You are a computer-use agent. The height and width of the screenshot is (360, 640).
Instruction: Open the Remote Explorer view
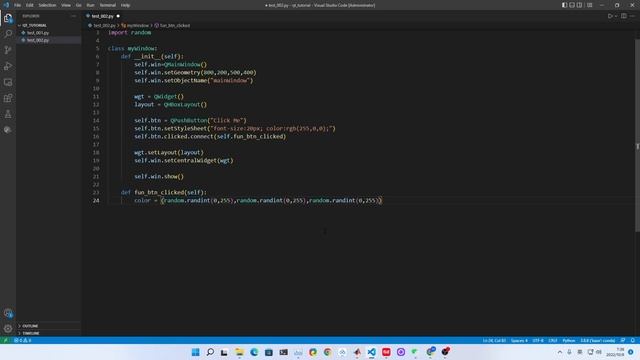click(8, 82)
